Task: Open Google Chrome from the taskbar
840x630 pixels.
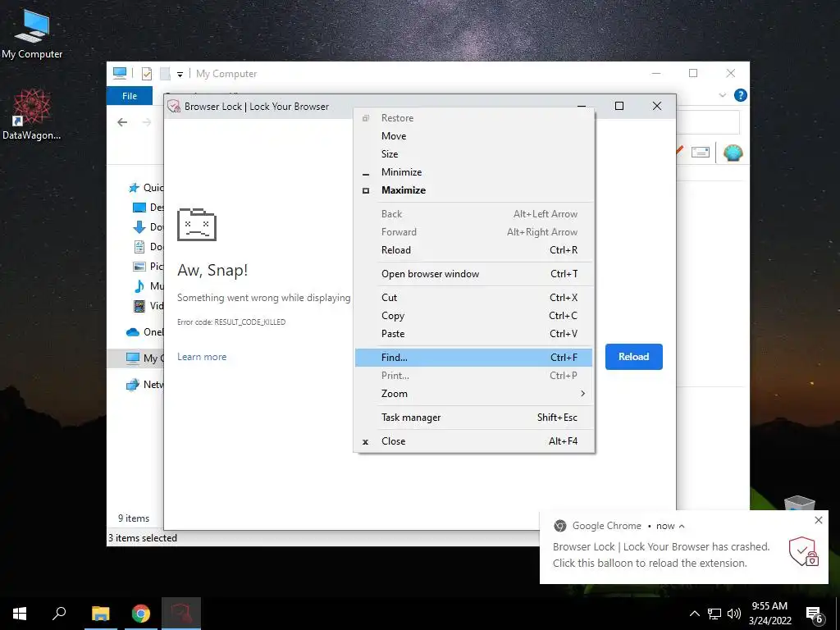Action: tap(140, 614)
